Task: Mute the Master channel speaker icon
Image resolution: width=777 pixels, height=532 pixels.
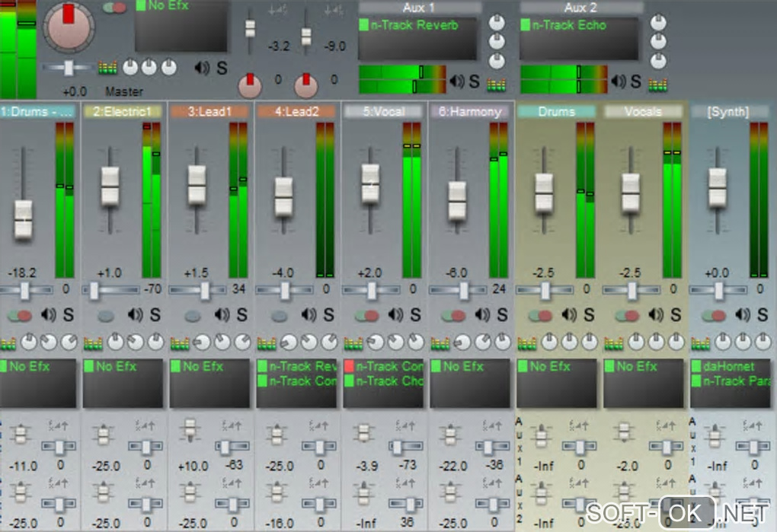Action: click(202, 68)
